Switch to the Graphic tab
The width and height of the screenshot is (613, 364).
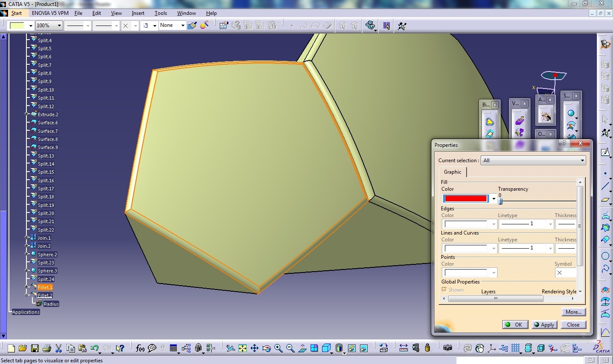pos(452,172)
